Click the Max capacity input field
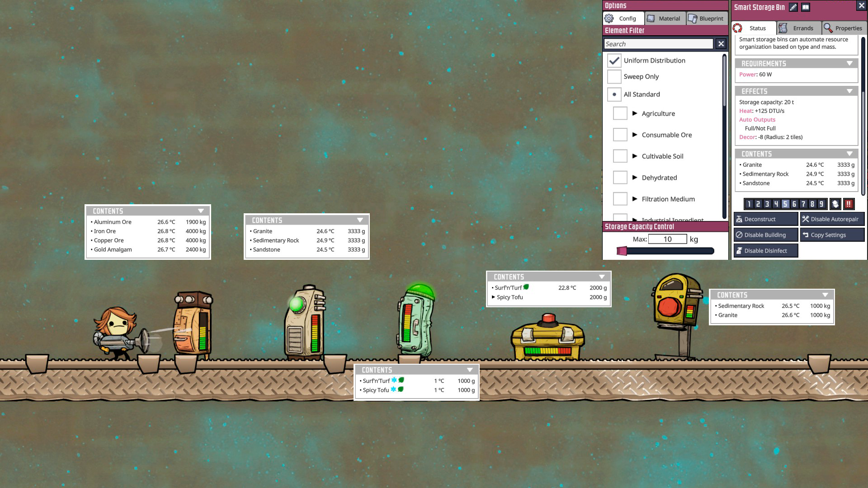This screenshot has width=868, height=488. [667, 239]
